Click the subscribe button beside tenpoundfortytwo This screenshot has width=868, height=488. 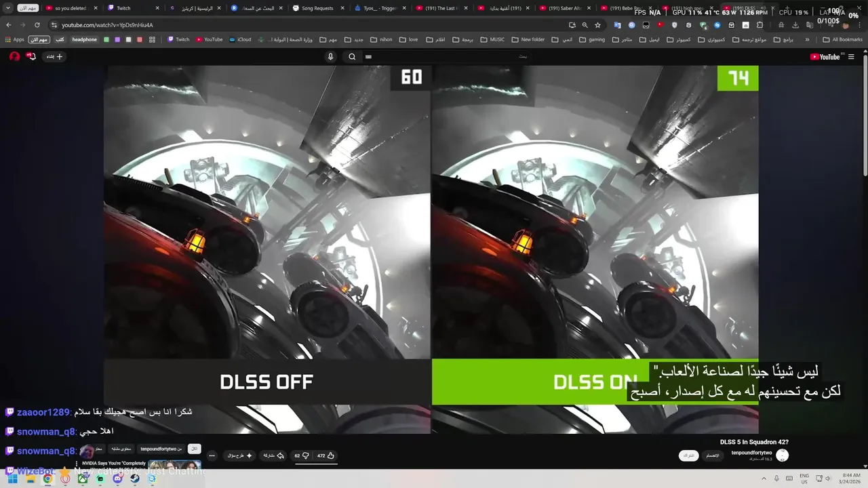pyautogui.click(x=689, y=455)
